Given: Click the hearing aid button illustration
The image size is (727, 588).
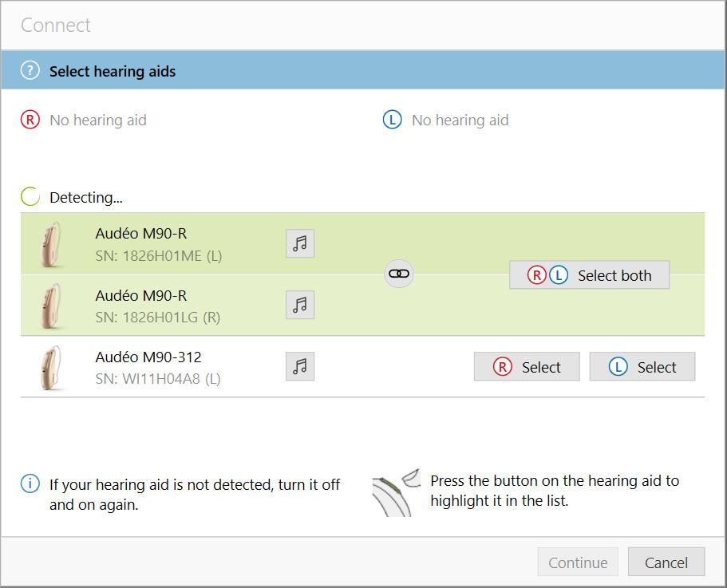Looking at the screenshot, I should pos(397,492).
